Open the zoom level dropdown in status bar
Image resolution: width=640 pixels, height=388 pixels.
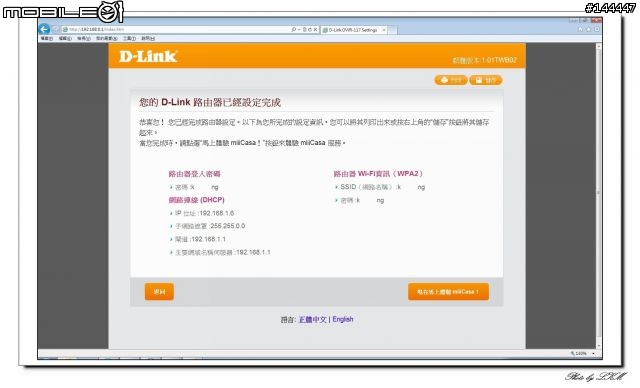tap(593, 353)
